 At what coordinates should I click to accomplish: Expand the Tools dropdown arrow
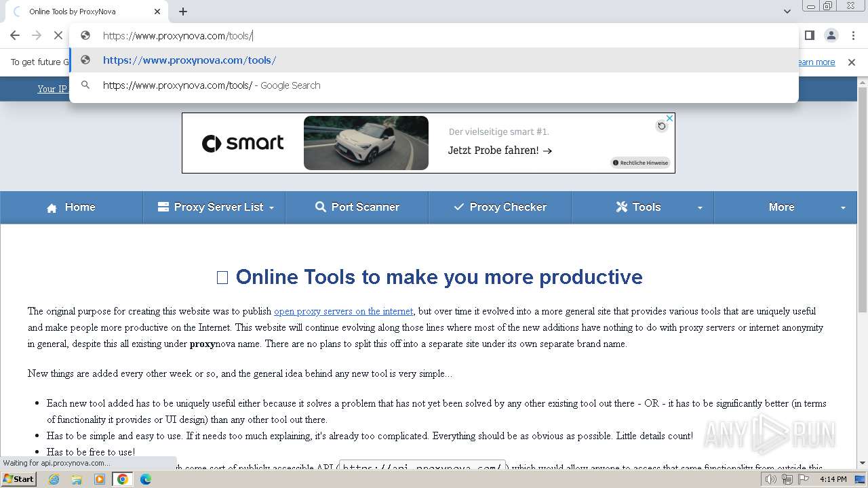pos(700,208)
